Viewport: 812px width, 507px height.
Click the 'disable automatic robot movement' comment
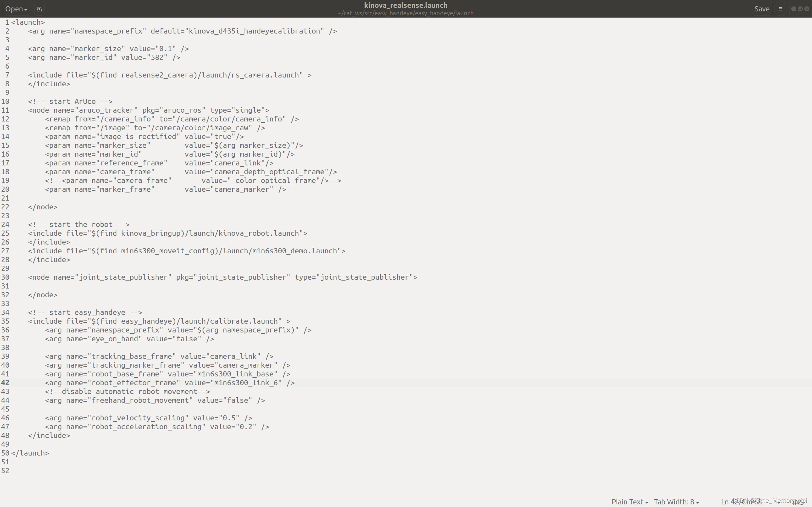click(x=127, y=391)
